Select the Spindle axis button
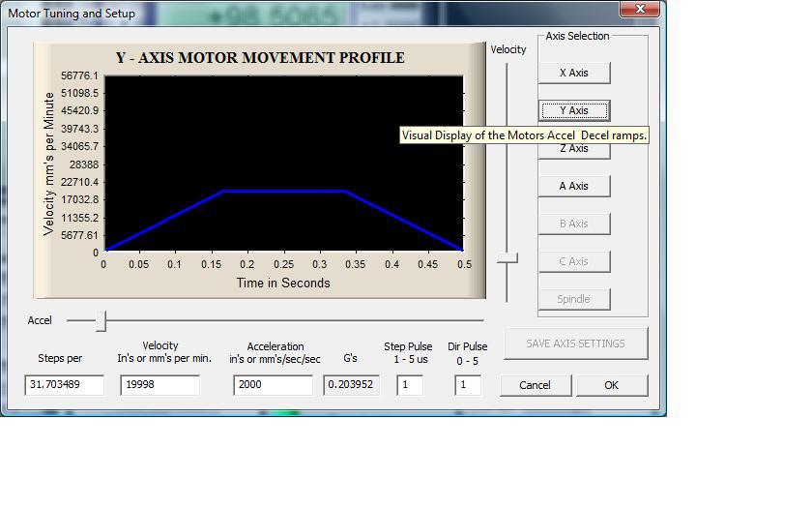This screenshot has height=508, width=812. (573, 299)
